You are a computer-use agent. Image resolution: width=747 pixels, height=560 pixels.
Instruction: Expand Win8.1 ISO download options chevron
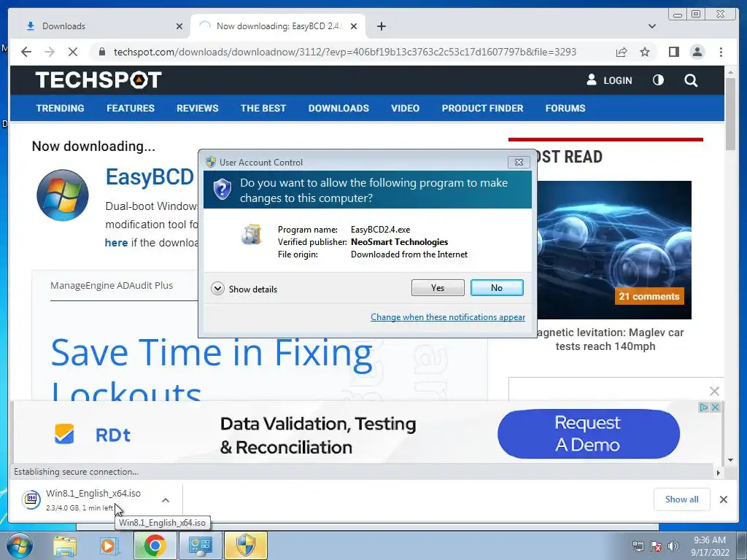[166, 500]
